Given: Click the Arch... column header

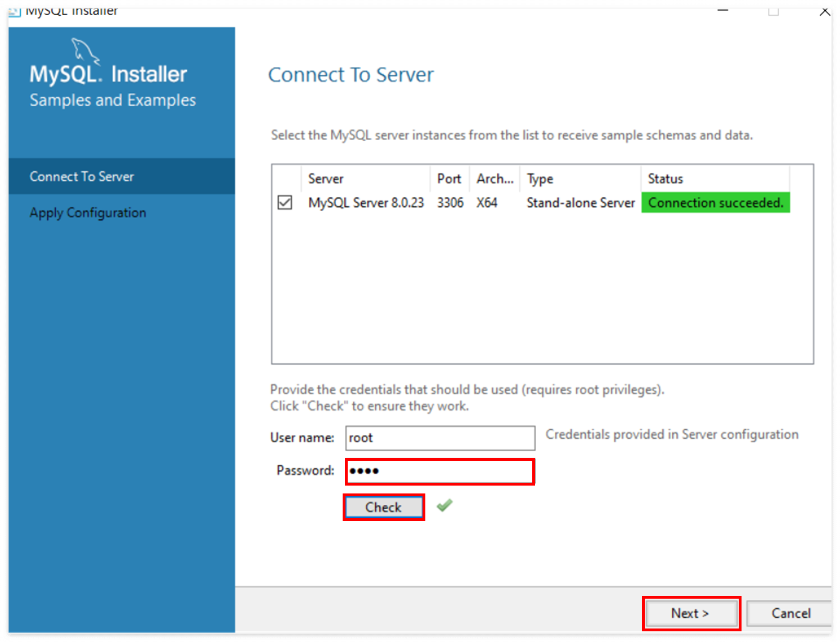Looking at the screenshot, I should click(x=495, y=178).
